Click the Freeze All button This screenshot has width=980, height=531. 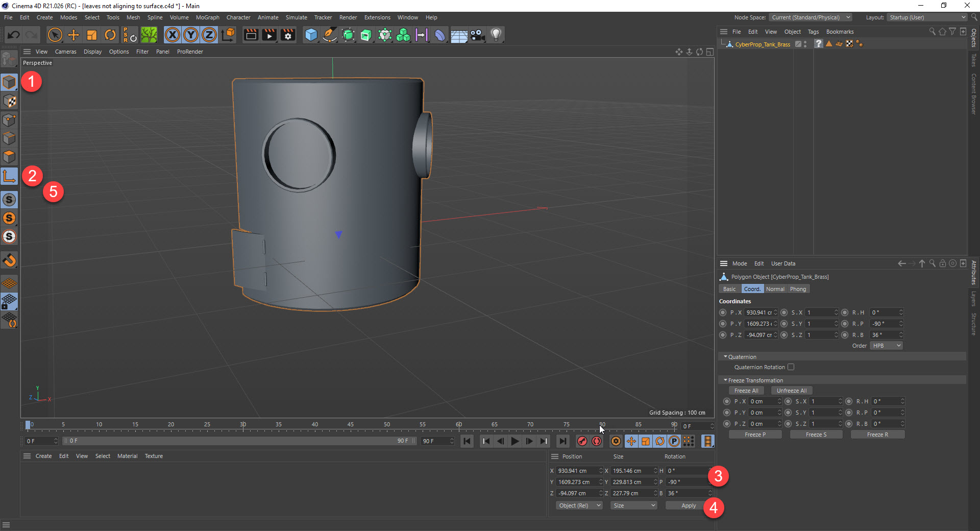(746, 391)
